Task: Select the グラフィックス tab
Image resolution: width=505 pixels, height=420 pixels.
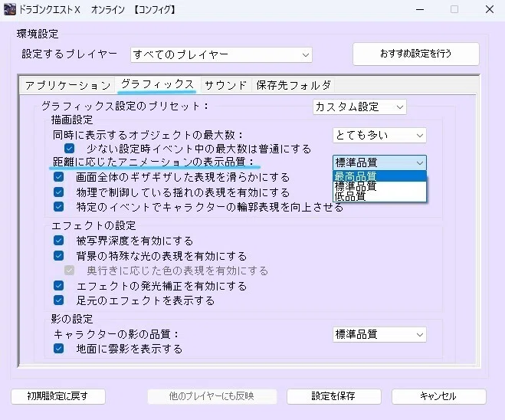Action: coord(157,85)
